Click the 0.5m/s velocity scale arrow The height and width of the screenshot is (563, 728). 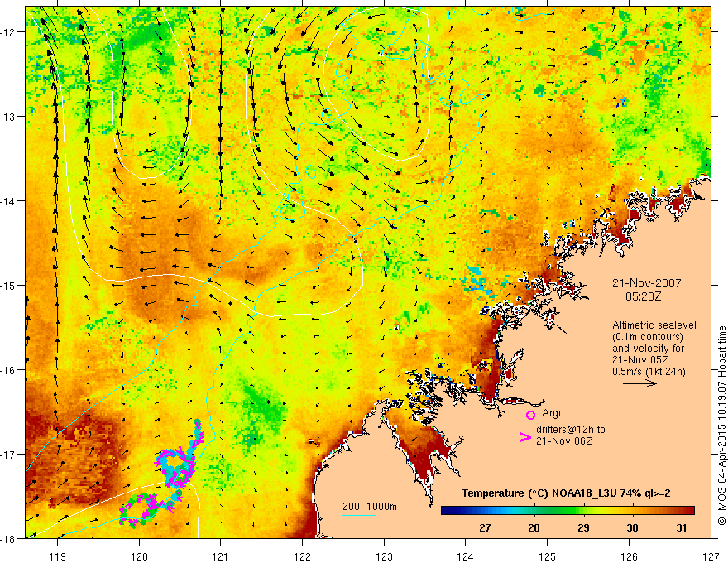pyautogui.click(x=639, y=383)
